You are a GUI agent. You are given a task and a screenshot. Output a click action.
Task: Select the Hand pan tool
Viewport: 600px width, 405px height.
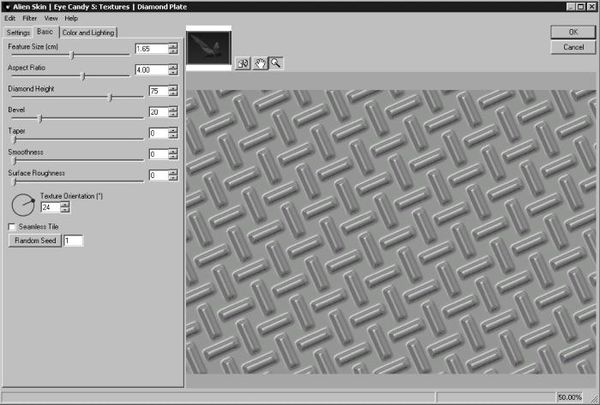258,63
